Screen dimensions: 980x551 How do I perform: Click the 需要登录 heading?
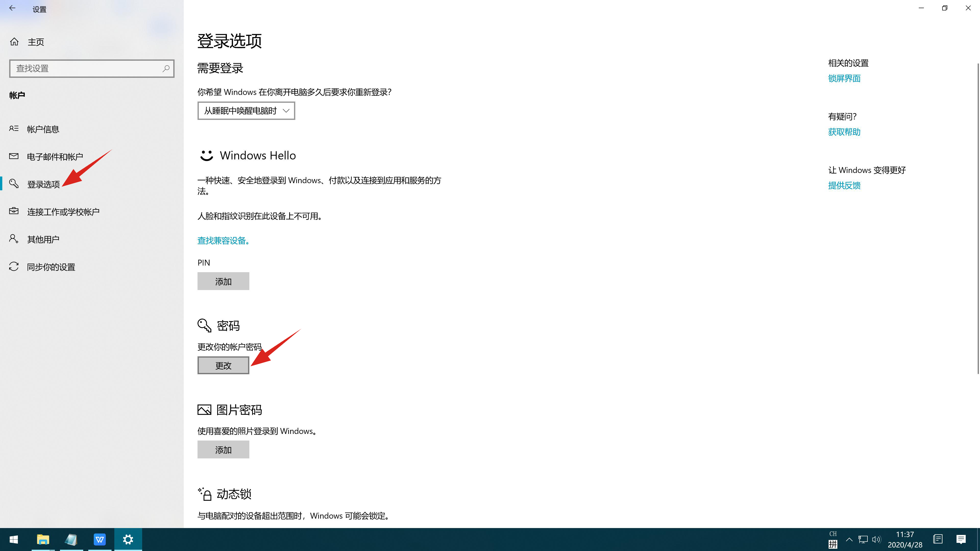click(x=220, y=68)
